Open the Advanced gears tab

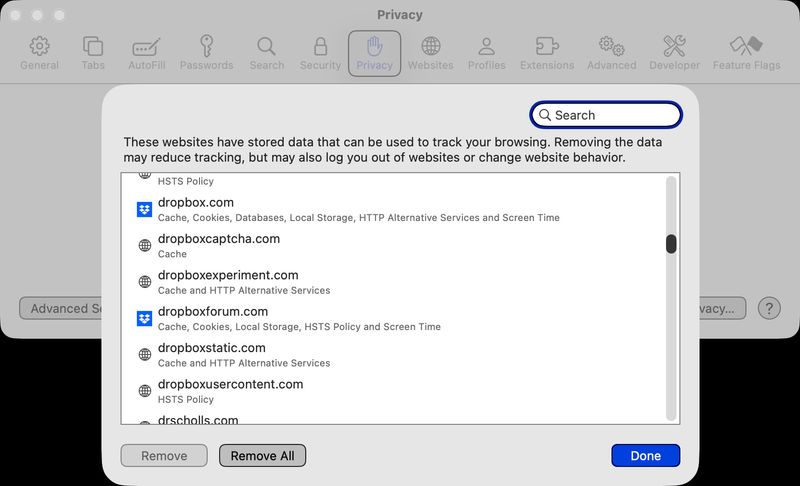(x=611, y=53)
